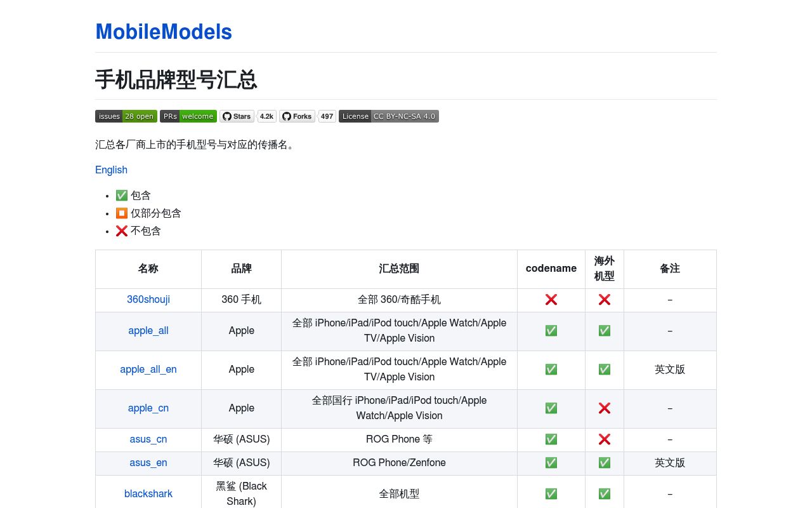812x508 pixels.
Task: Click the orange square legend item 仅部分包含
Action: (148, 213)
